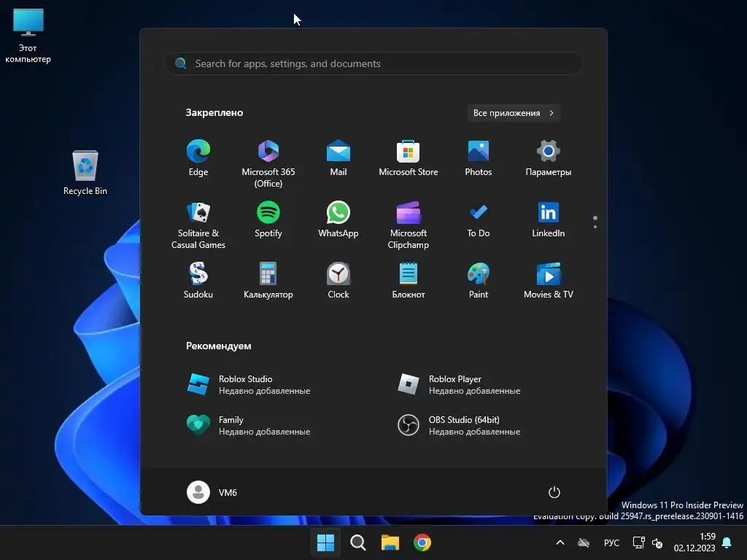The height and width of the screenshot is (560, 747).
Task: Launch Google Chrome from taskbar
Action: click(x=422, y=542)
